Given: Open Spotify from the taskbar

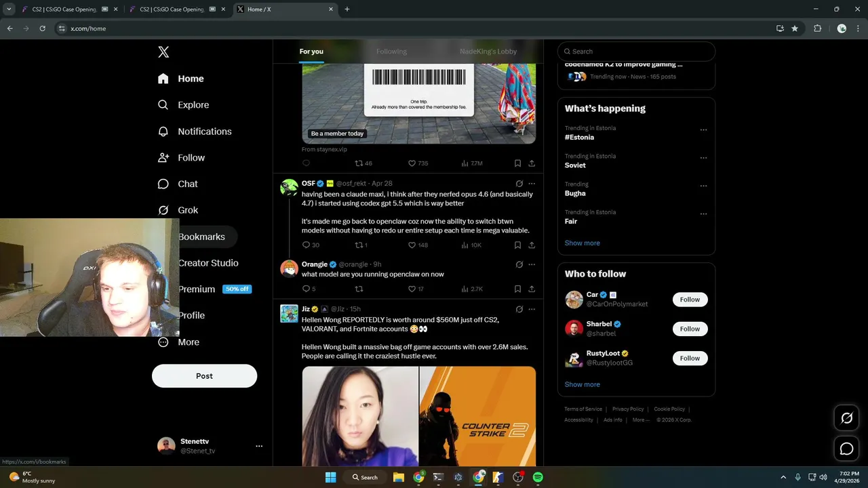Looking at the screenshot, I should 538,477.
